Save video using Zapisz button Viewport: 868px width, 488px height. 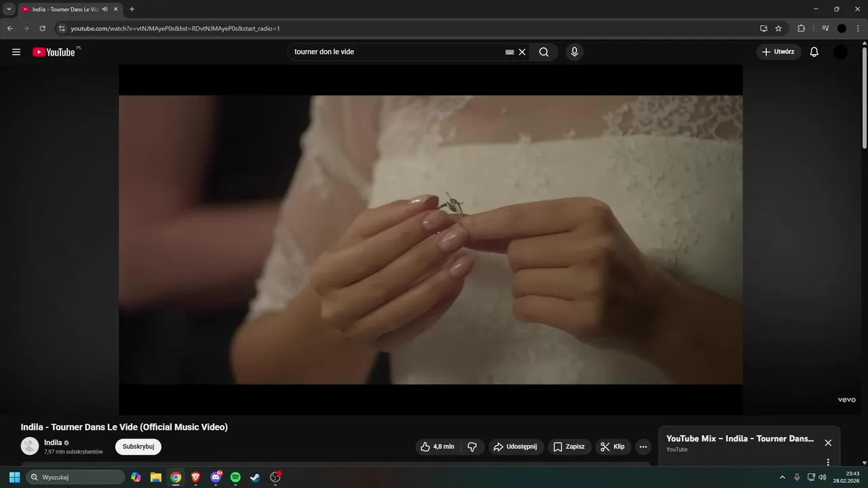click(x=569, y=447)
